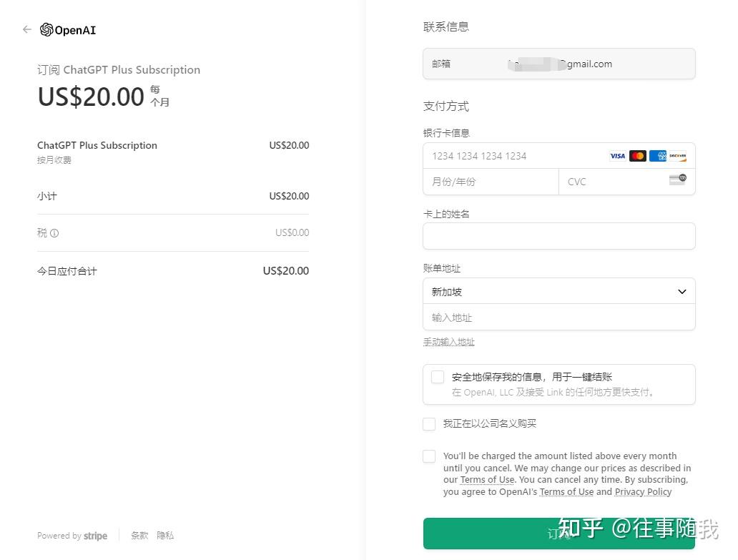Click the 条款 footer link
Viewport: 738px width, 560px height.
coord(139,535)
